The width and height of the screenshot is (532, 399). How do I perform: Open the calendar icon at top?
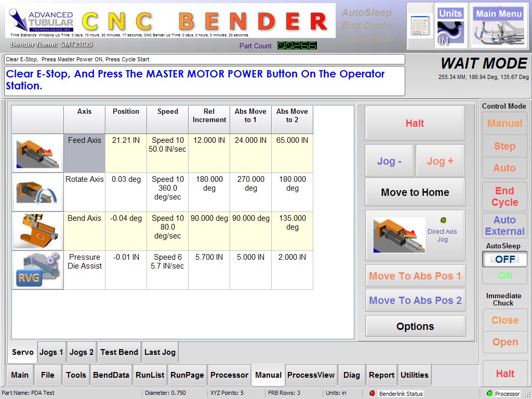click(x=420, y=26)
